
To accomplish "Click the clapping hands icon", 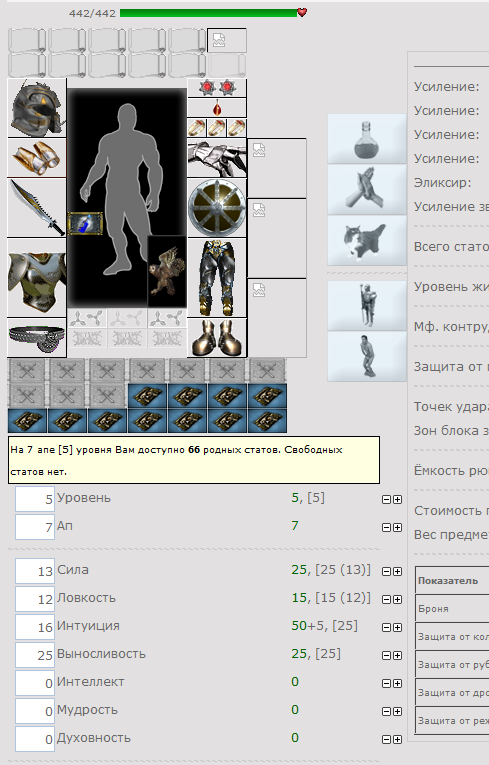I will 367,189.
